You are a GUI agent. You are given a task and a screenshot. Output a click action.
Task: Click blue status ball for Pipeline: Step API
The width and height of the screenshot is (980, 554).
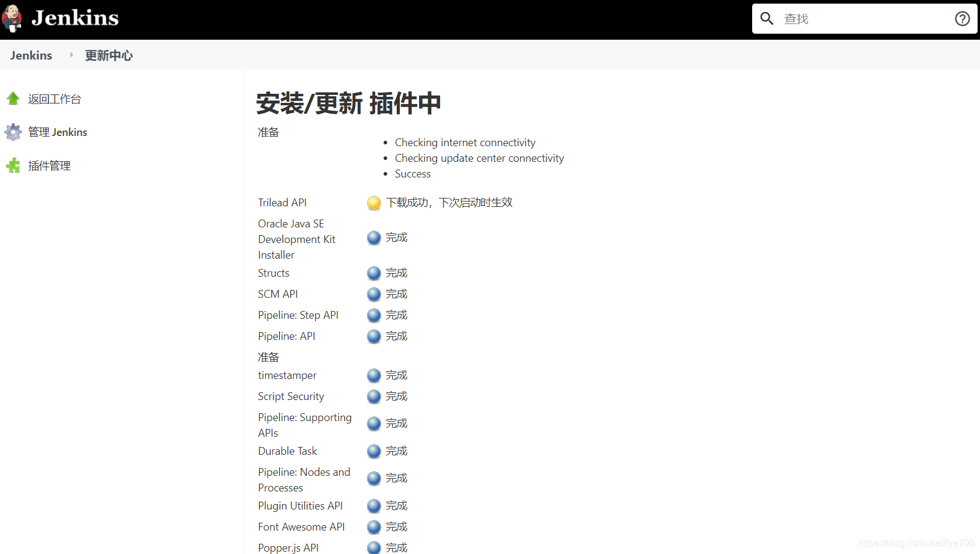point(374,316)
